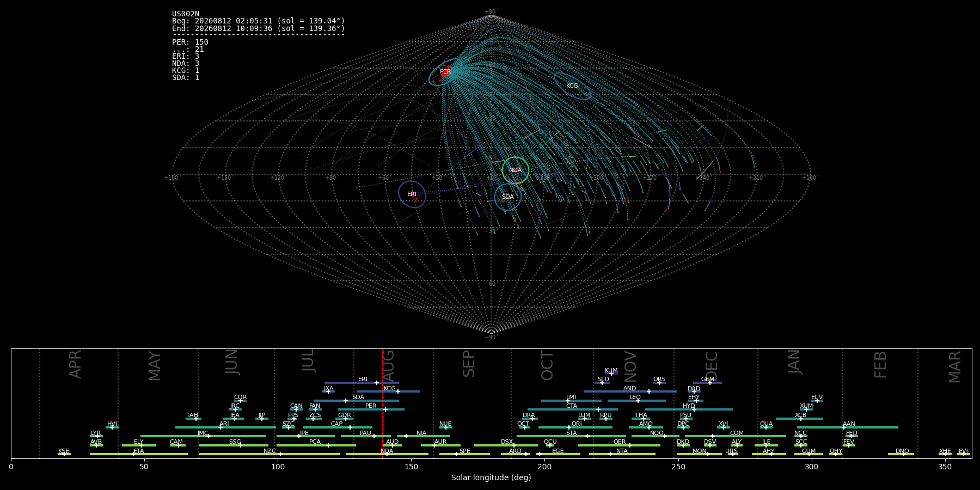Select the CAP shower bar in timeline
This screenshot has width=980, height=490.
pyautogui.click(x=338, y=427)
